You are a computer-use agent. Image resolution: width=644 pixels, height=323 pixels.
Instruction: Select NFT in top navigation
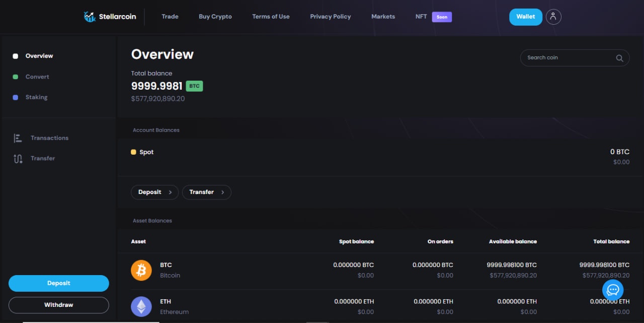coord(421,17)
